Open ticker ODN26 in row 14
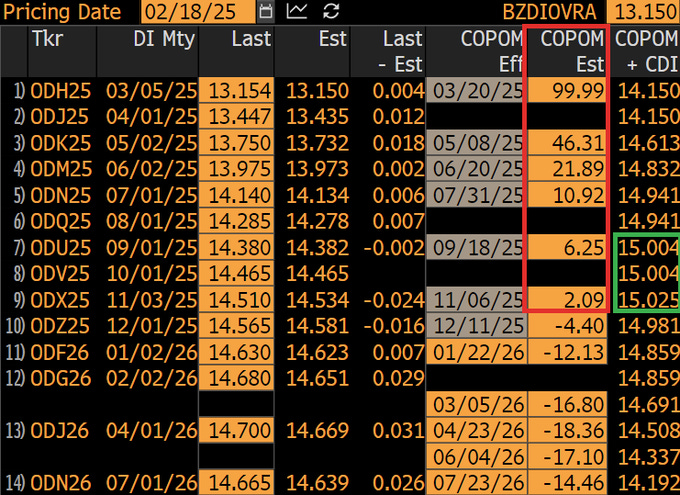This screenshot has height=495, width=680. tap(61, 483)
